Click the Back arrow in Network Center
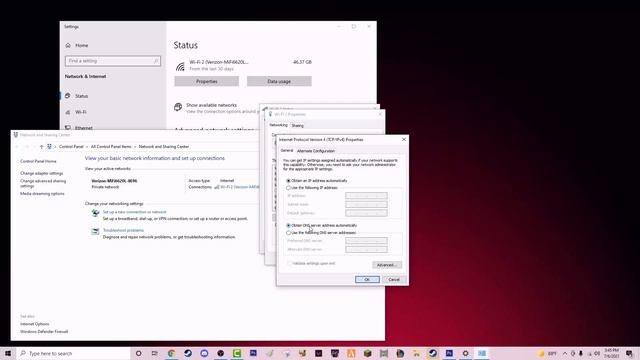Image resolution: width=640 pixels, height=360 pixels. [17, 147]
